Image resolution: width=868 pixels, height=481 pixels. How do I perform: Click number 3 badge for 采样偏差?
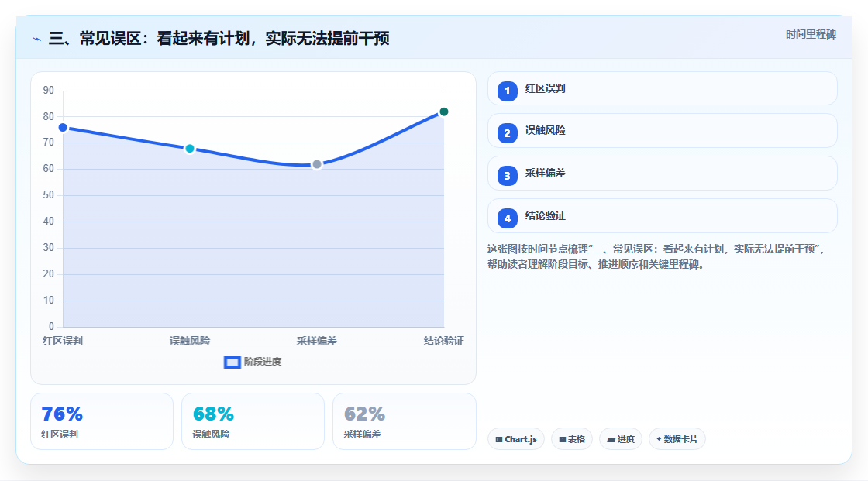(x=507, y=176)
